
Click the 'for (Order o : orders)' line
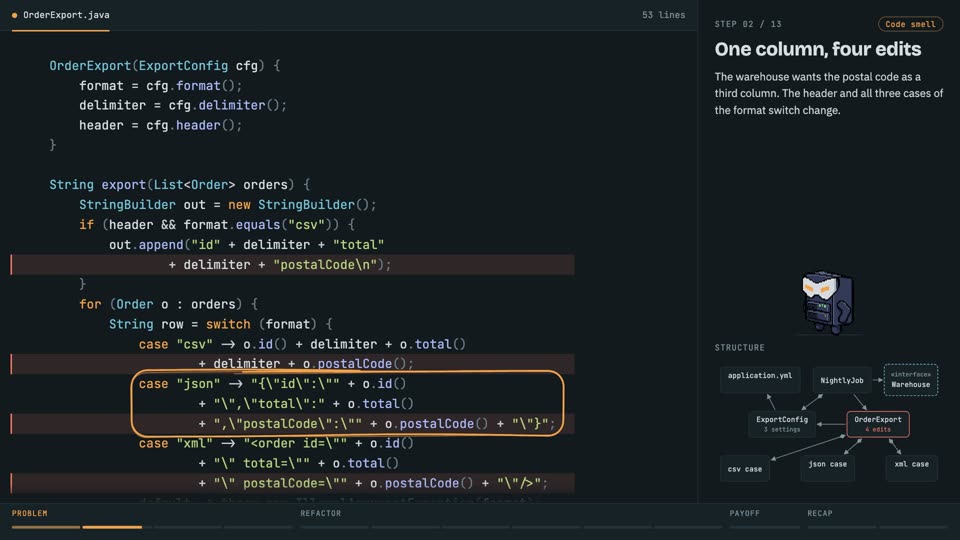point(168,304)
